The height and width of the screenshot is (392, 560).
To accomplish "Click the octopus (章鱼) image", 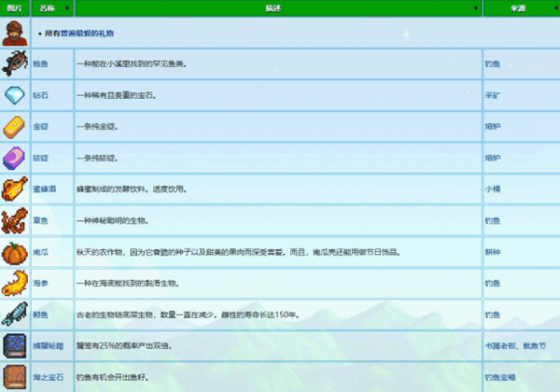I will (15, 220).
